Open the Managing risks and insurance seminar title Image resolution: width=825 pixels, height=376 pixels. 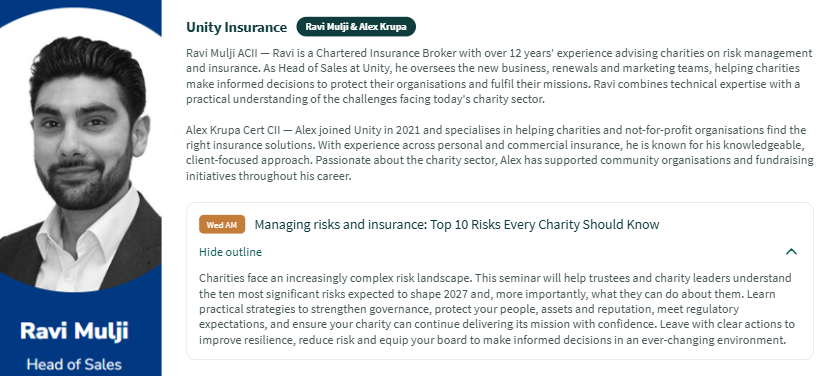click(x=456, y=225)
